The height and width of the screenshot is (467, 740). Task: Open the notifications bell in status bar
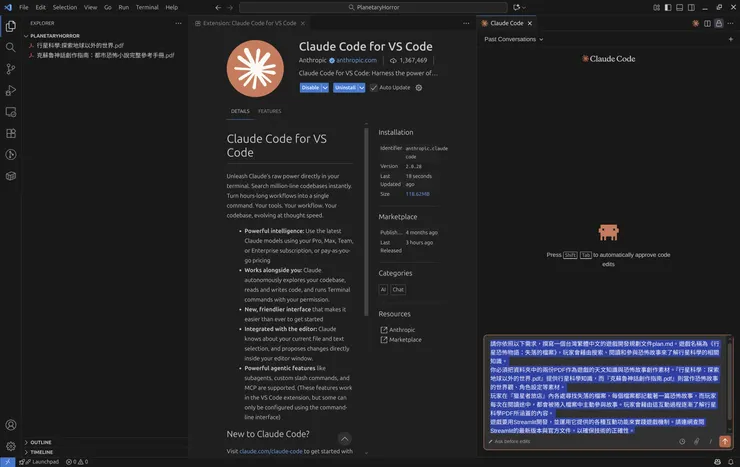tap(731, 462)
